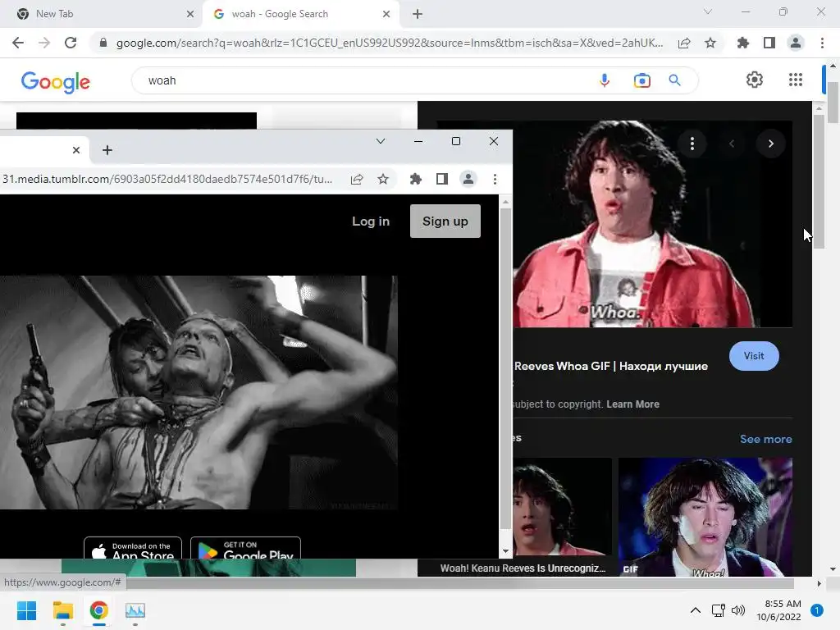Download on the App Store badge
The height and width of the screenshot is (630, 840).
[133, 548]
